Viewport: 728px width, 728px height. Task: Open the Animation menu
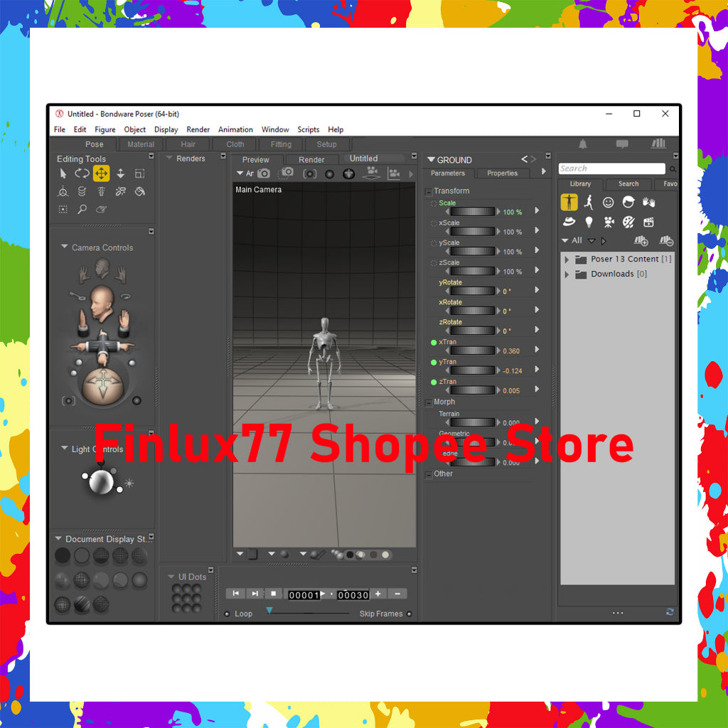click(x=235, y=129)
